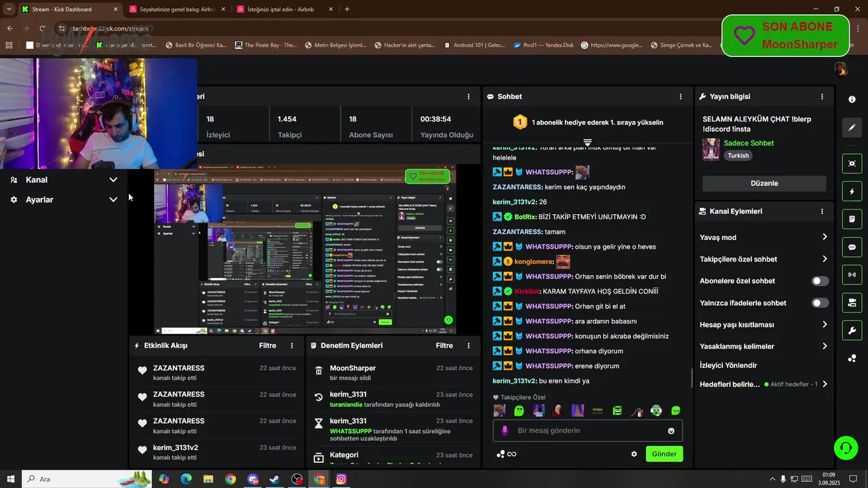Open Sohbet panel three-dot menu
Viewport: 868px width, 488px height.
point(680,97)
